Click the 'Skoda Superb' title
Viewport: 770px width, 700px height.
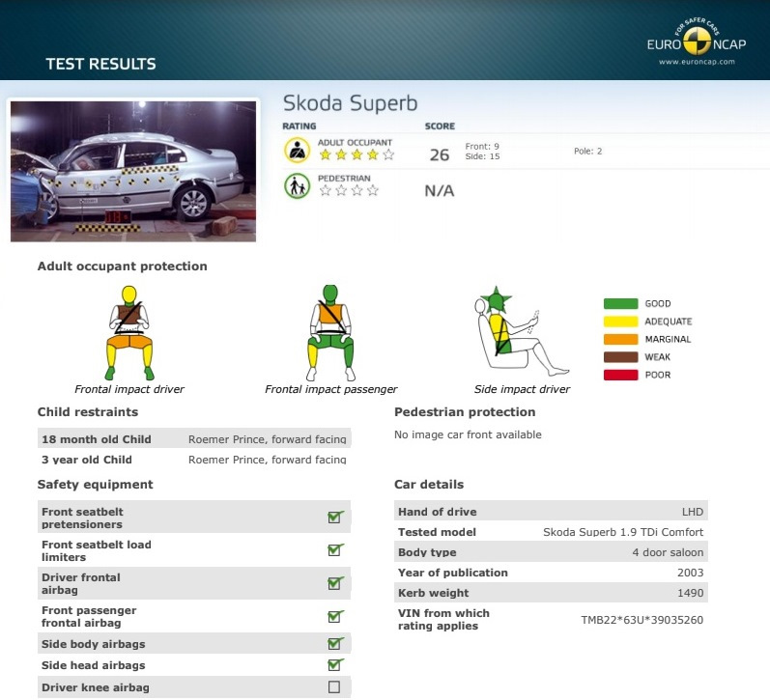[x=350, y=103]
